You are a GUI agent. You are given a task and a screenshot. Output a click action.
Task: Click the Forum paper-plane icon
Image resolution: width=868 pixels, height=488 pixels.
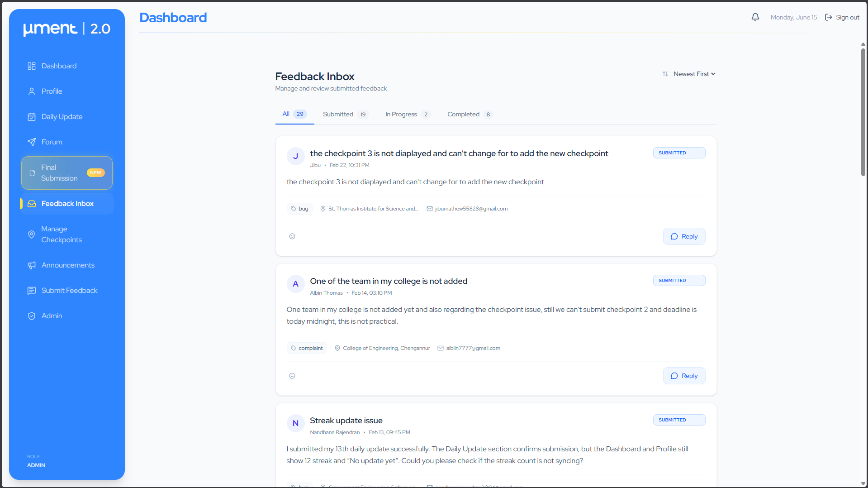(32, 142)
